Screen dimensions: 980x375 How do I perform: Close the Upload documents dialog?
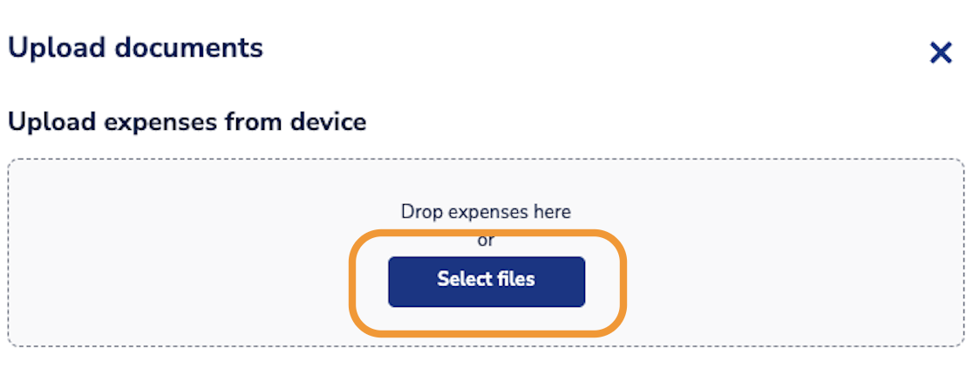pos(940,53)
